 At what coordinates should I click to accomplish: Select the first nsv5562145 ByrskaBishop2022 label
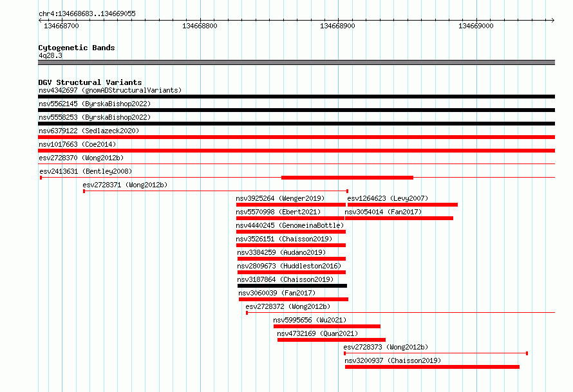tap(95, 104)
